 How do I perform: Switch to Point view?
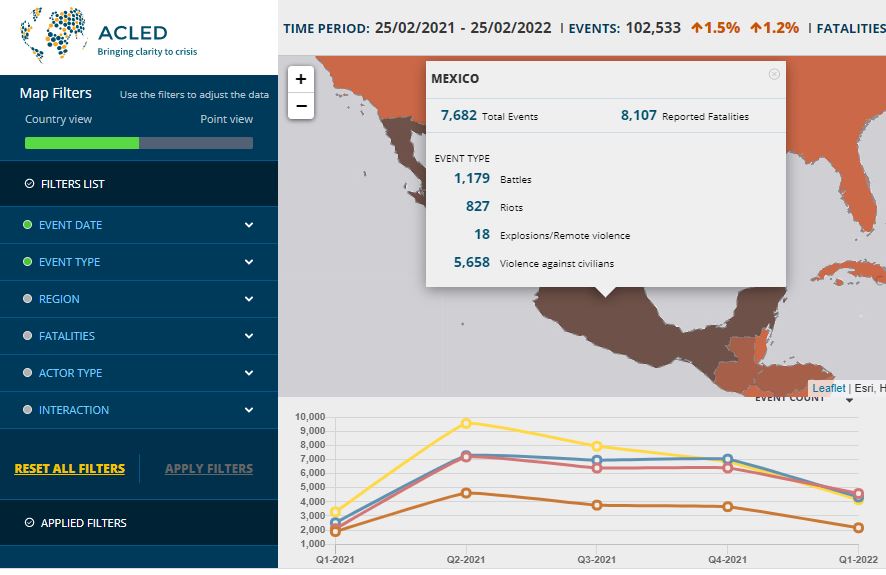226,119
